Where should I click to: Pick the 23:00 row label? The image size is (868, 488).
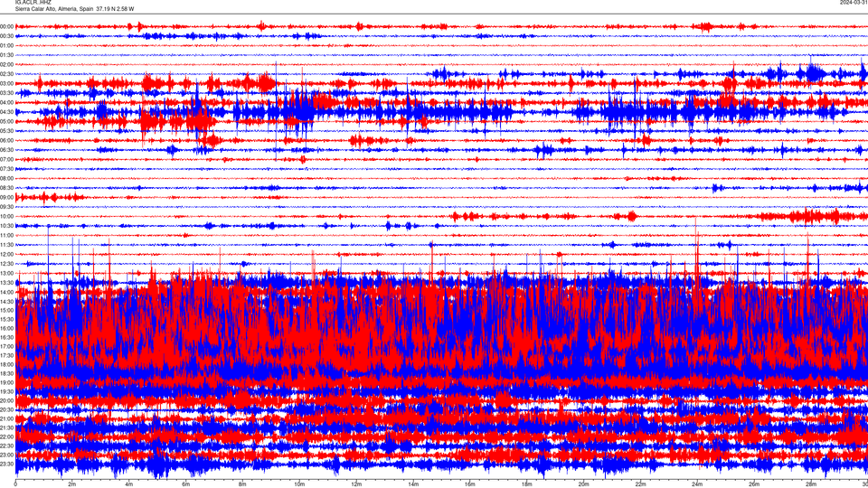pos(7,455)
